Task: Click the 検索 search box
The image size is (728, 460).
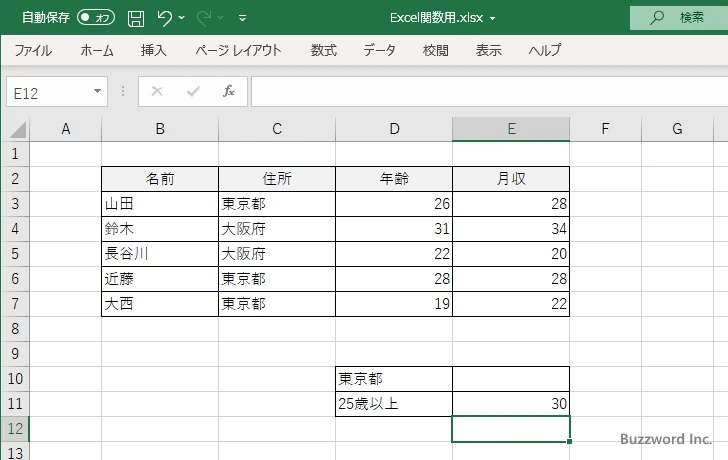Action: [x=679, y=18]
